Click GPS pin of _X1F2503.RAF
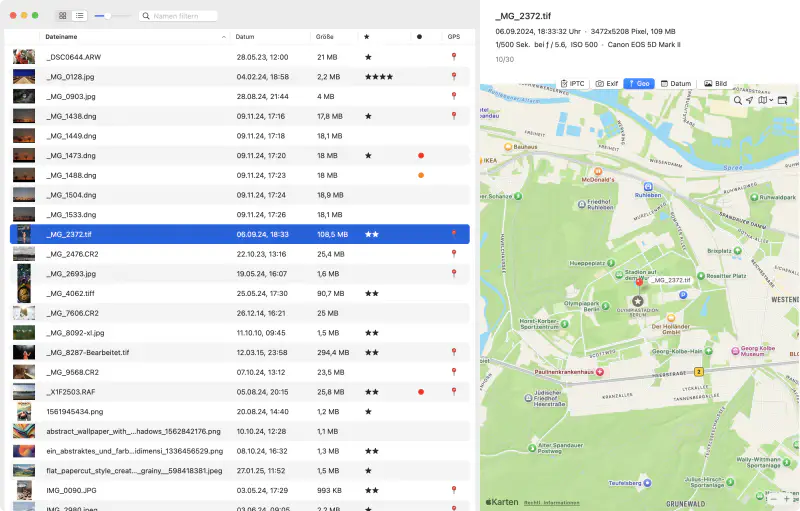 (454, 392)
